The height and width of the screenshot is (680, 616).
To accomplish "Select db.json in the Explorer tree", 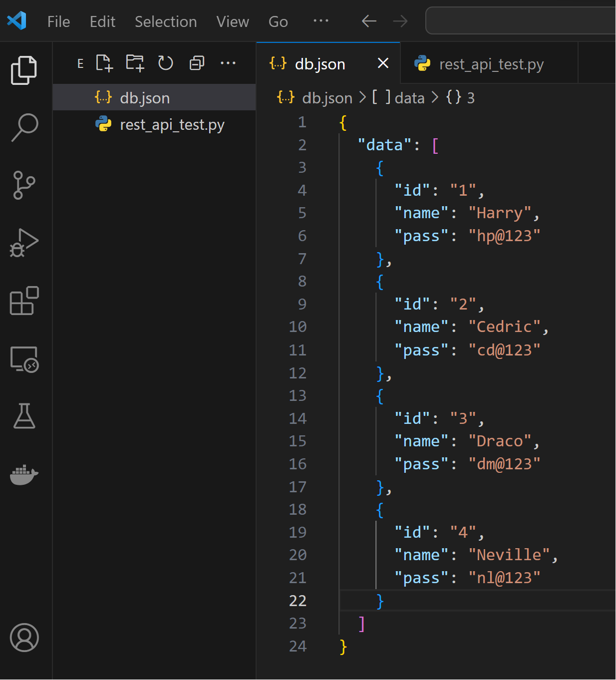I will pos(154,97).
